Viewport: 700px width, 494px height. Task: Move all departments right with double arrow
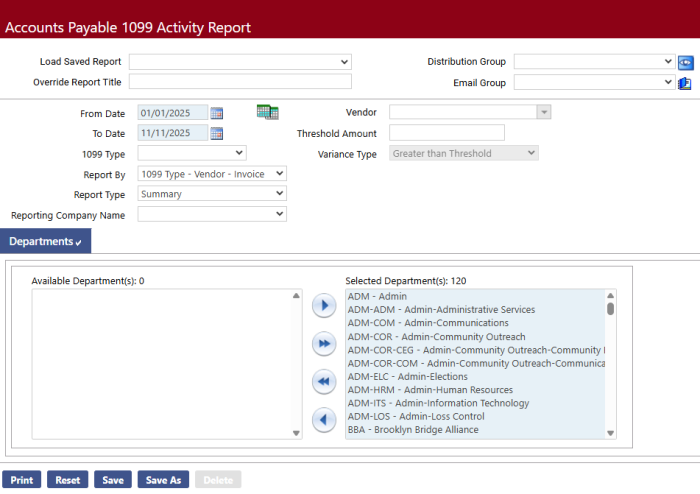tap(323, 344)
